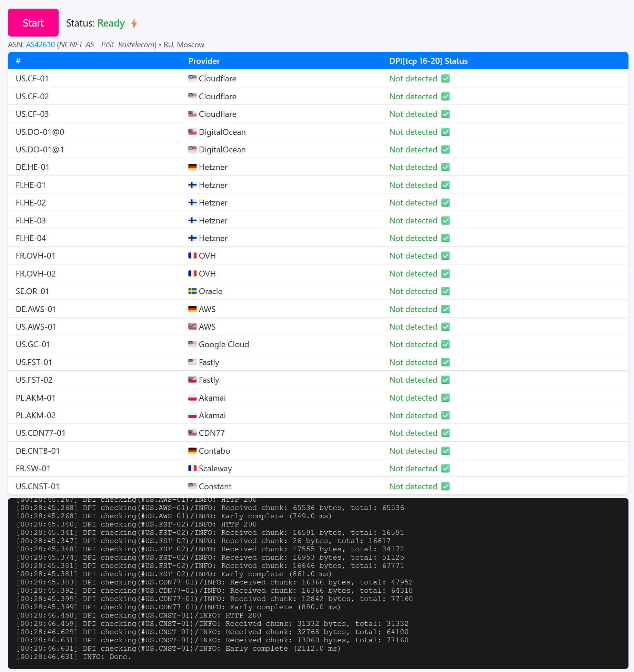Screen dimensions: 634x672
Task: Click the US flag beside CDN77
Action: 192,433
